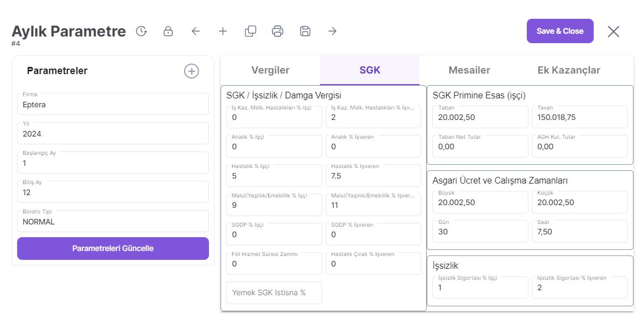Duplicate record using the copy icon

(250, 32)
